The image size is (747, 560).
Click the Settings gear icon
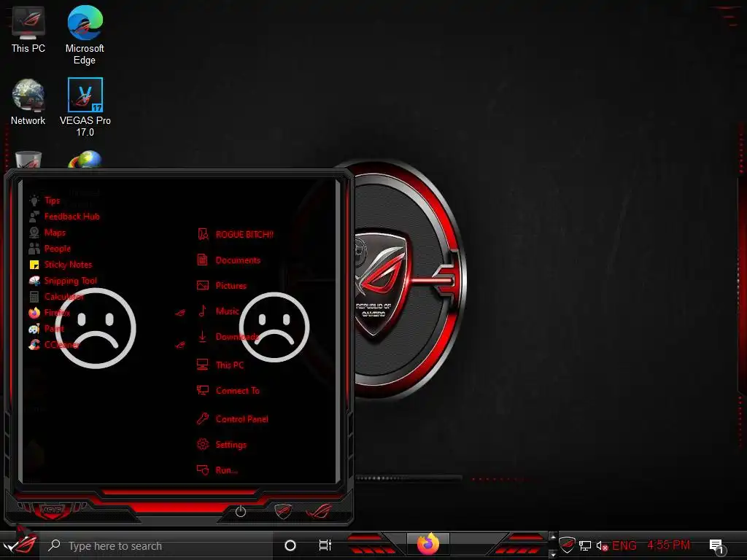click(203, 444)
